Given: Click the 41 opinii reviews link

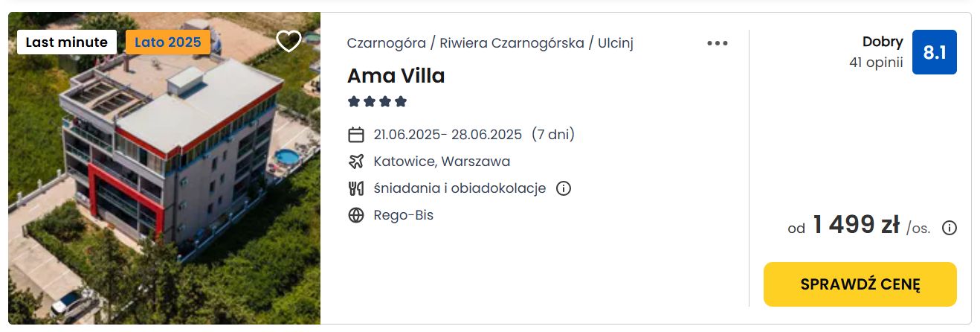Looking at the screenshot, I should click(876, 63).
